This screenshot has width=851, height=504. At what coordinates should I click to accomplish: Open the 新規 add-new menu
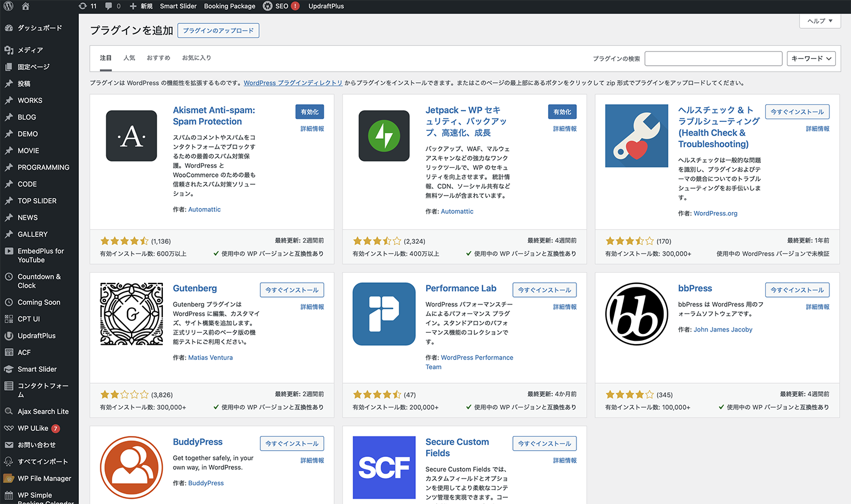tap(141, 6)
